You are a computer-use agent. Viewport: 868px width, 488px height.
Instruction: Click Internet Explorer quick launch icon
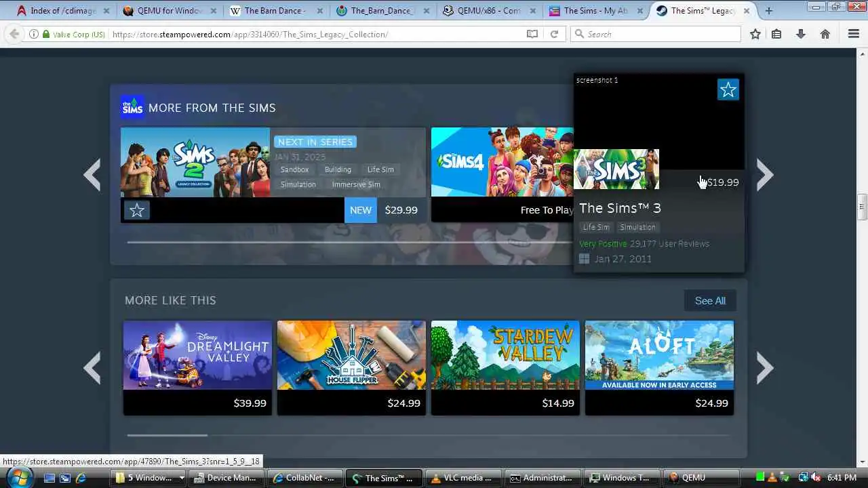tap(80, 478)
